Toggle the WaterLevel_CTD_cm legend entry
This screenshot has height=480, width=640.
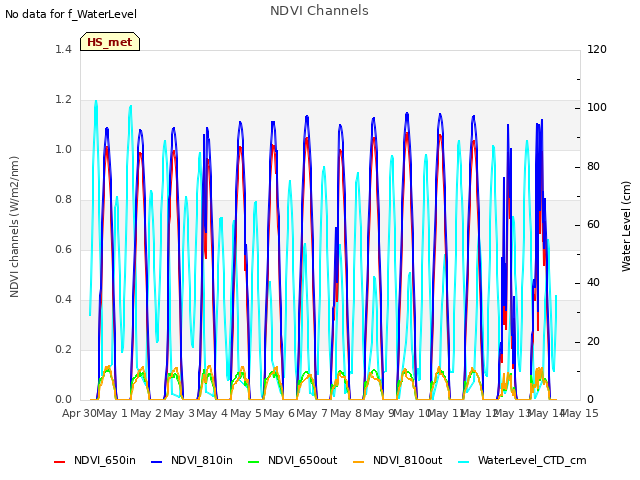pos(522,460)
